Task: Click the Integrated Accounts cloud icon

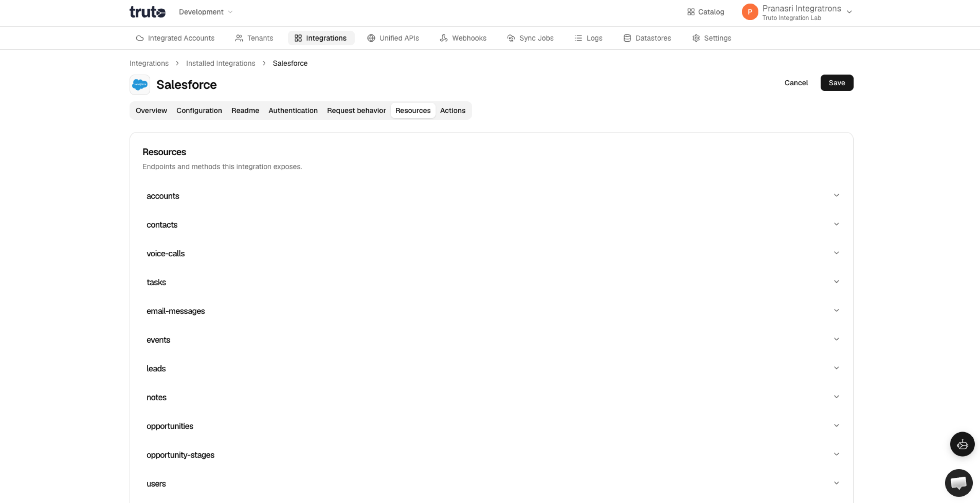Action: point(140,38)
